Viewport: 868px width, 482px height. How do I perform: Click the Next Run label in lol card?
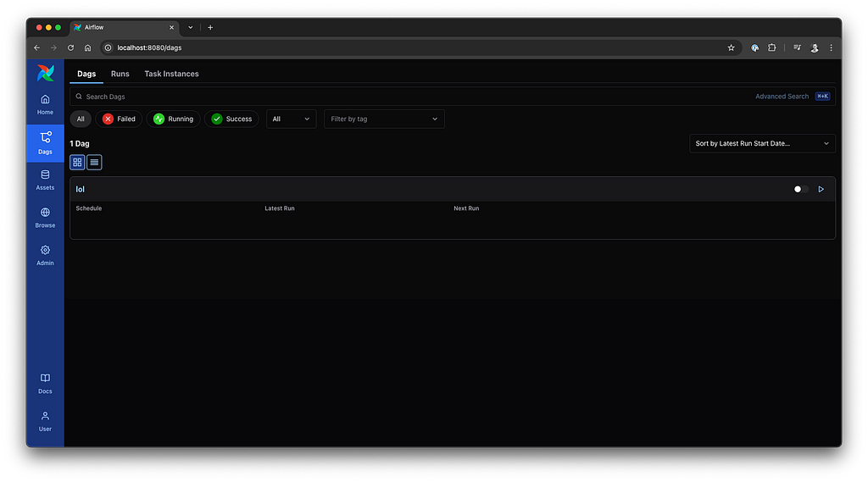coord(467,208)
